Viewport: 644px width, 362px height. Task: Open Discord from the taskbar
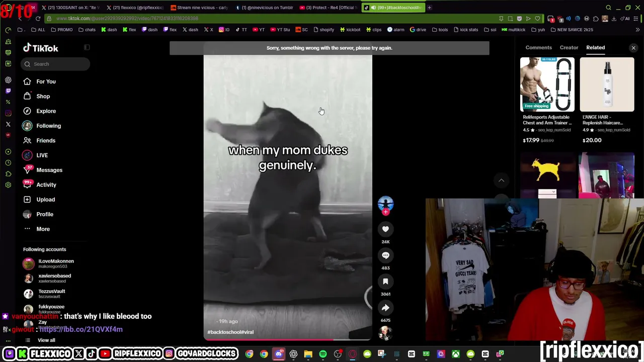click(279, 354)
